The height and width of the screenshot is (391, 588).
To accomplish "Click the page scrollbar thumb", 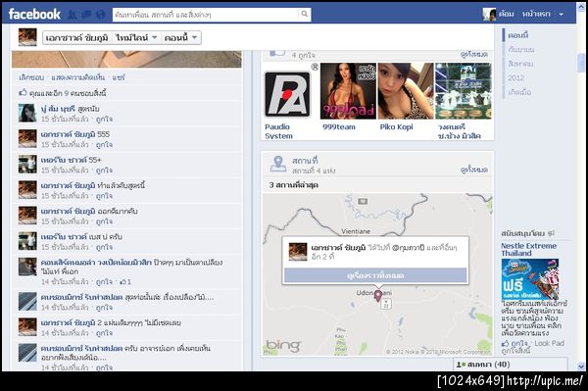I will pyautogui.click(x=581, y=63).
